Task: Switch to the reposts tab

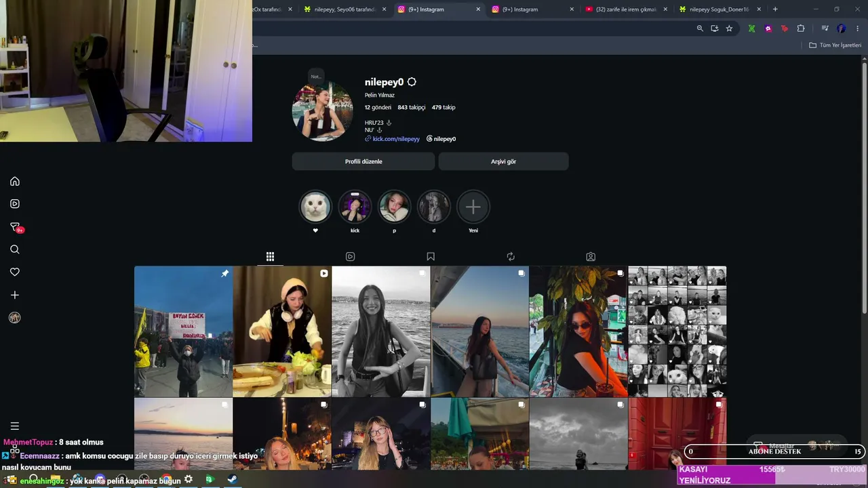Action: pyautogui.click(x=511, y=256)
